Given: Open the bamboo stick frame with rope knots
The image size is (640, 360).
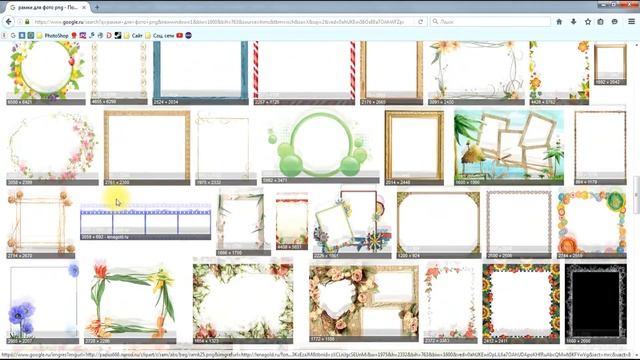Looking at the screenshot, I should pyautogui.click(x=40, y=224).
